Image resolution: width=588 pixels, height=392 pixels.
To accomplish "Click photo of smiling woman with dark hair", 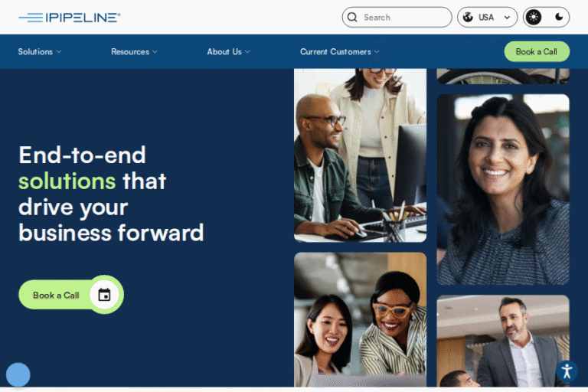I will click(503, 189).
